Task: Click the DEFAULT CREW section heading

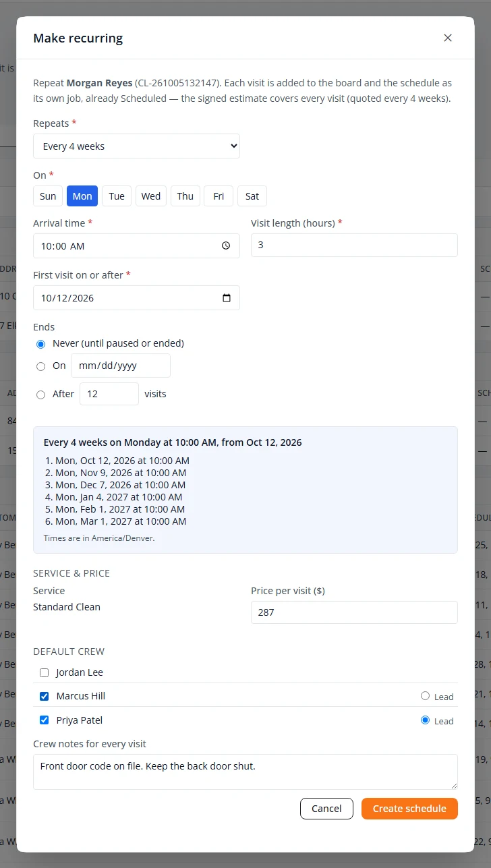Action: click(69, 652)
